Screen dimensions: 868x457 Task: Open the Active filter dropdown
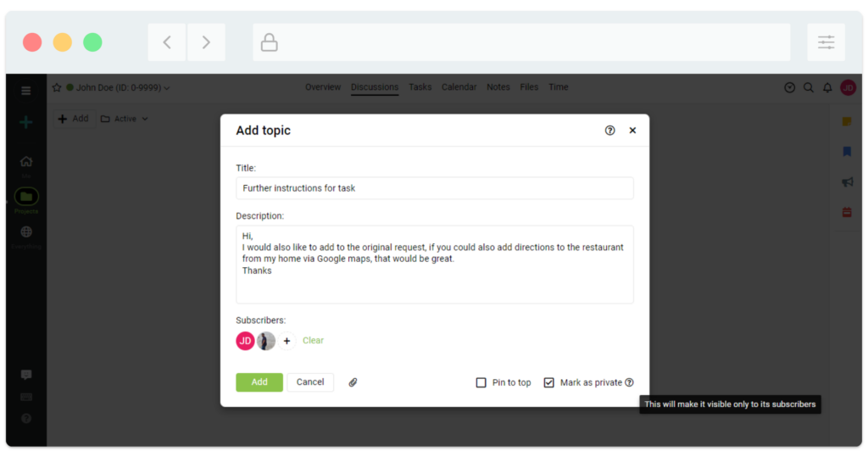click(x=125, y=119)
